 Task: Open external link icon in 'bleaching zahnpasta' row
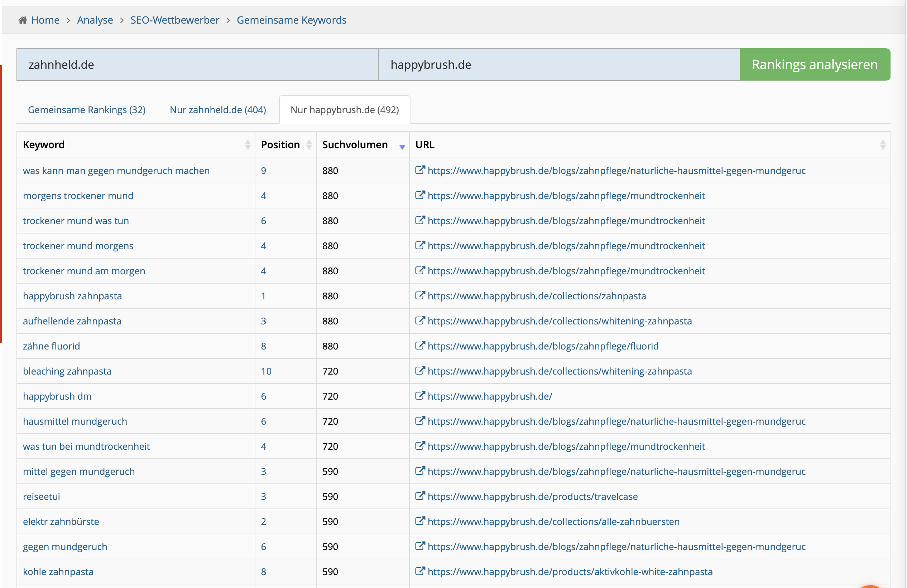point(420,370)
